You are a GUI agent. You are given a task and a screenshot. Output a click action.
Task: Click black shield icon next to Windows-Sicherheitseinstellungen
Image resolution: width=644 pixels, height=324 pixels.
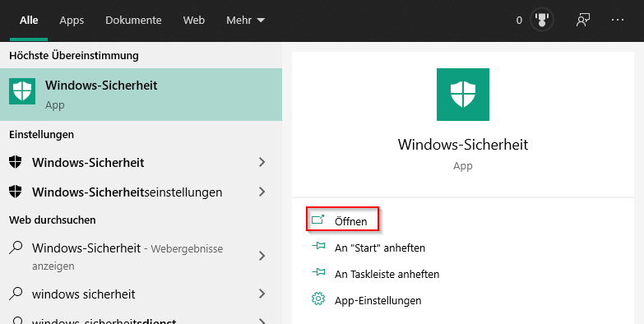pyautogui.click(x=15, y=192)
